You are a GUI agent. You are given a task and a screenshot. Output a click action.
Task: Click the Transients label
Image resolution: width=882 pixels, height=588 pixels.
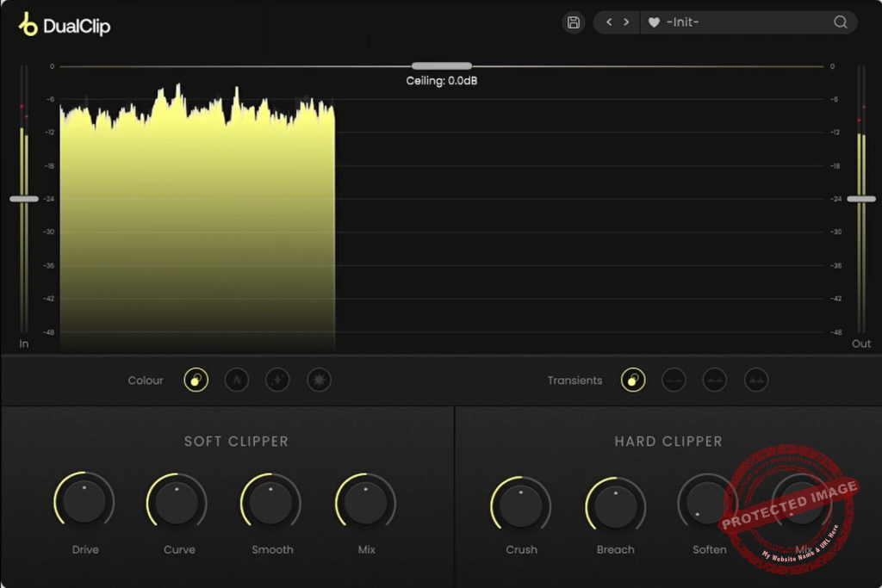pyautogui.click(x=575, y=381)
